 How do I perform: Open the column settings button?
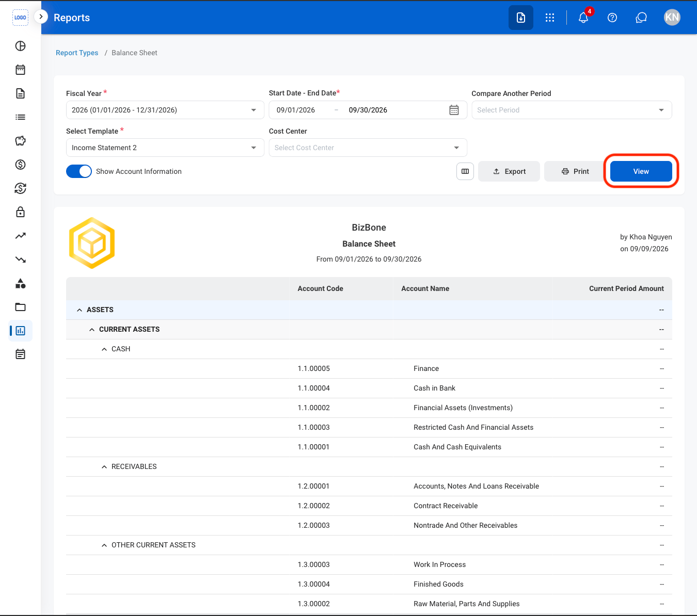465,171
